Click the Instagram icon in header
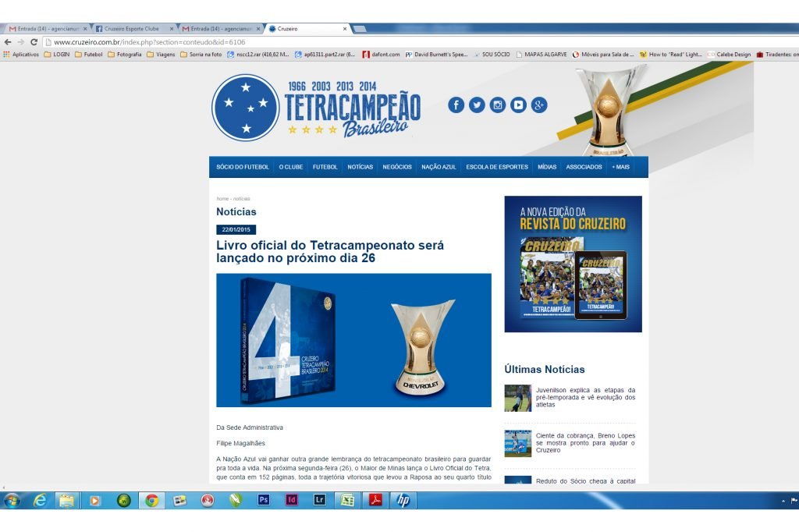 tap(498, 105)
